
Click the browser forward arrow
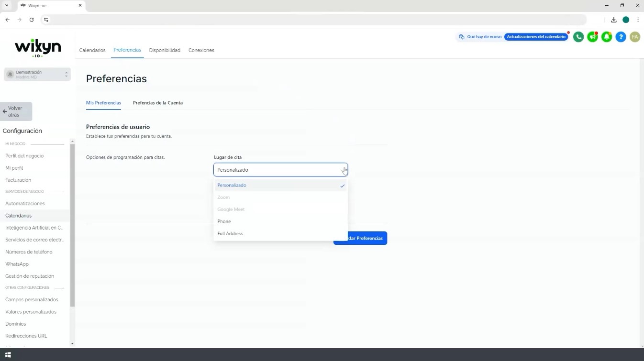click(20, 20)
